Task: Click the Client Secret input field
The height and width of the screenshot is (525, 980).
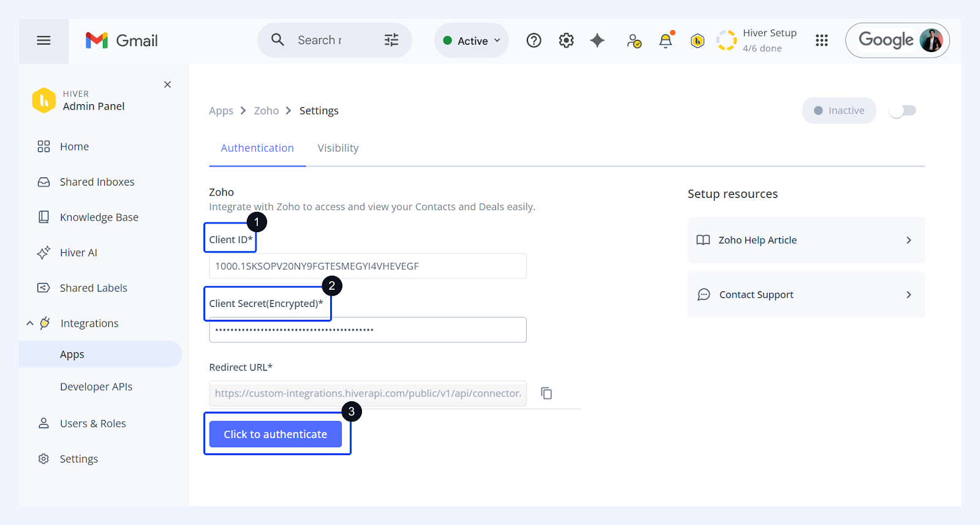Action: (367, 330)
